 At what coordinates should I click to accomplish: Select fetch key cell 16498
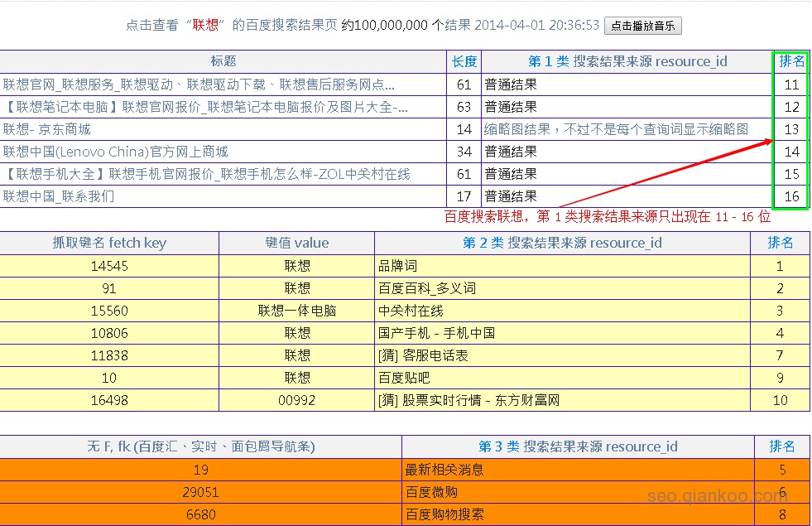(109, 400)
